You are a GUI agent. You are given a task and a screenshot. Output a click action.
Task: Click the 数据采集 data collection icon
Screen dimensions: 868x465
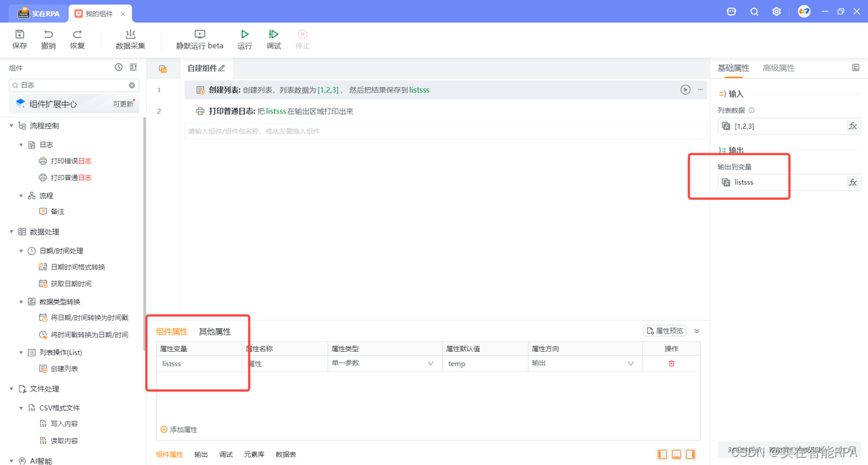pyautogui.click(x=130, y=35)
